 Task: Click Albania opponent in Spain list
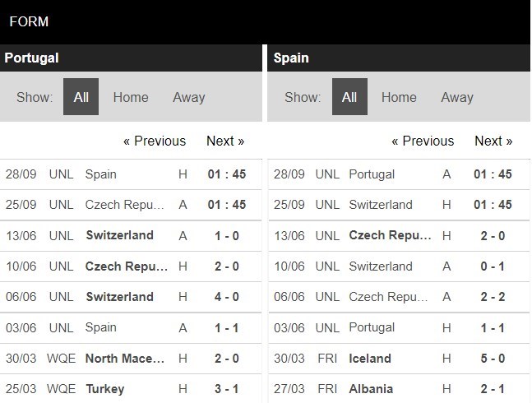coord(371,389)
